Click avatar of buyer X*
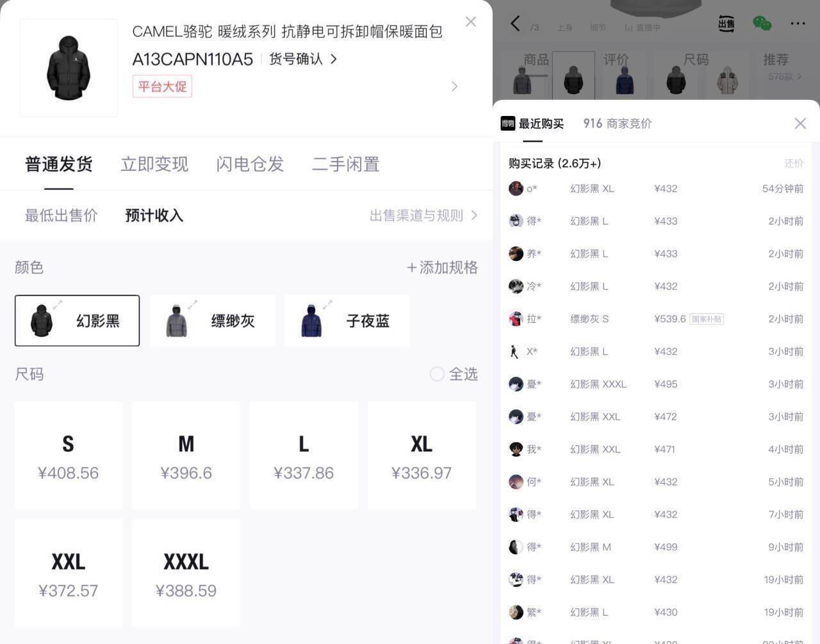Screen dimensions: 820x644 point(516,351)
